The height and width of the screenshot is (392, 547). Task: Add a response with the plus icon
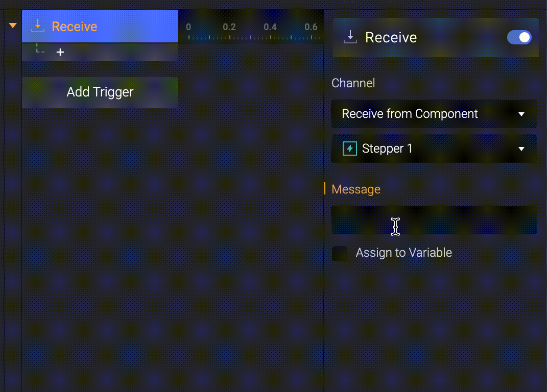point(60,52)
